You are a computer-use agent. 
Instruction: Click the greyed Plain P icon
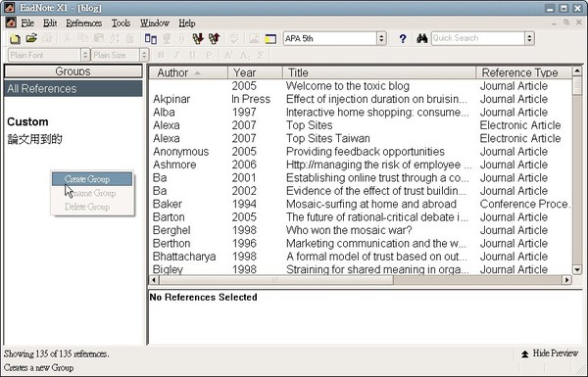[209, 55]
